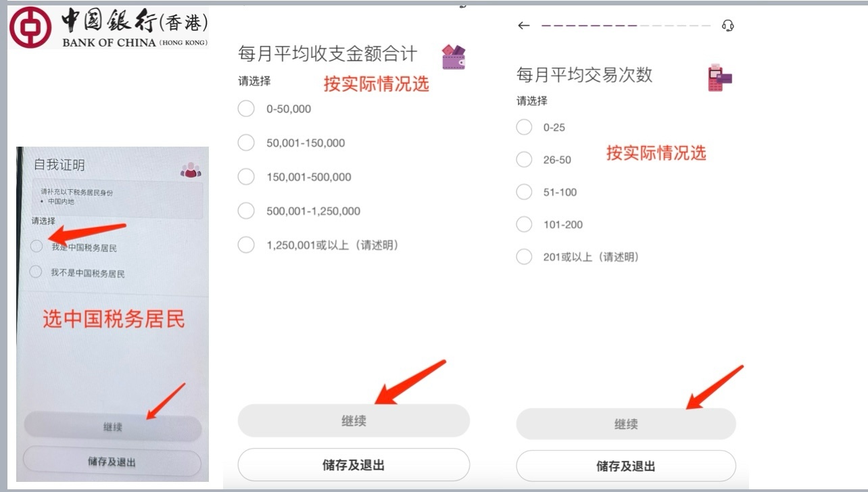
Task: Click 继续 on the self-certification screen
Action: [x=113, y=427]
